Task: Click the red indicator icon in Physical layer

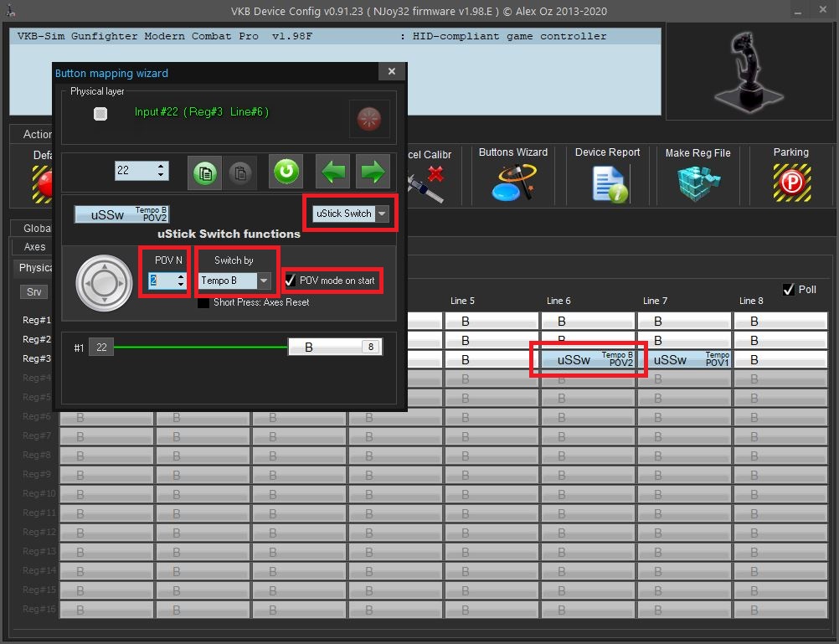Action: pyautogui.click(x=368, y=118)
